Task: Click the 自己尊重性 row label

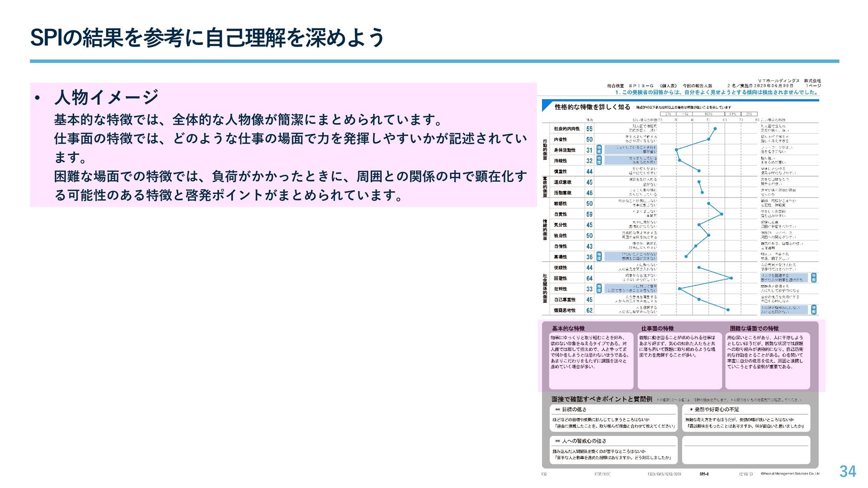Action: click(565, 300)
